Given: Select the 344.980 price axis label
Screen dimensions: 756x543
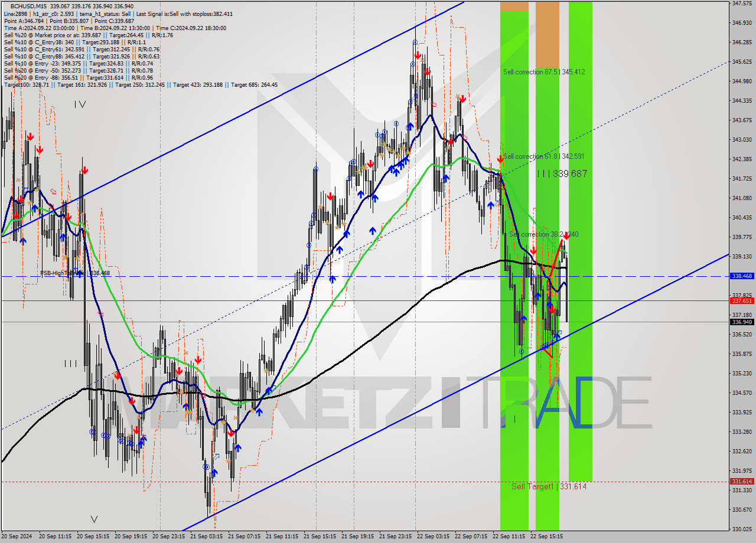Looking at the screenshot, I should 742,81.
